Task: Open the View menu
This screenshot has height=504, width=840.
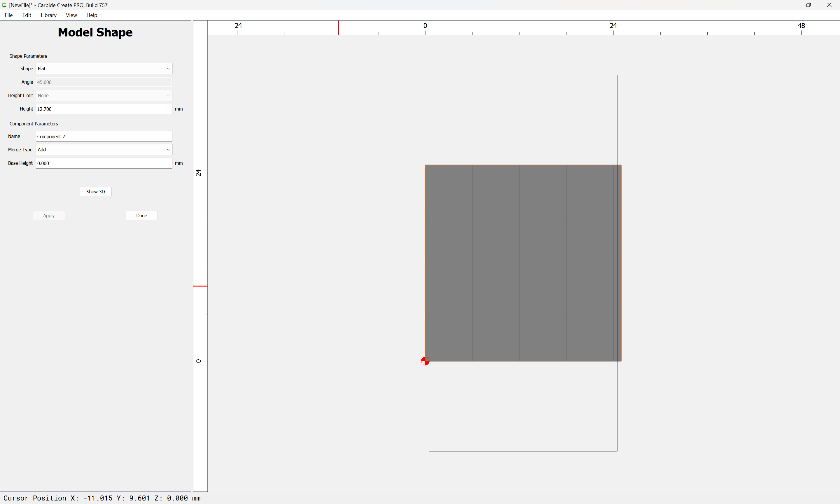Action: (x=71, y=15)
